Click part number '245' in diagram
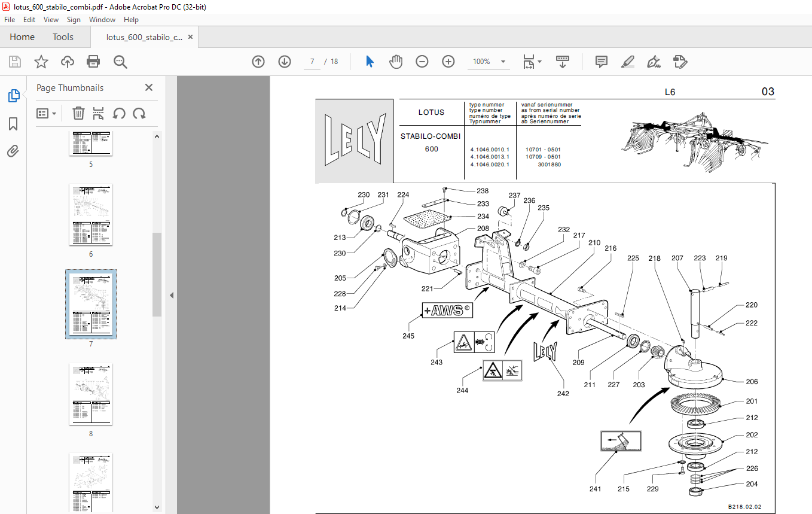The width and height of the screenshot is (812, 514). tap(408, 336)
